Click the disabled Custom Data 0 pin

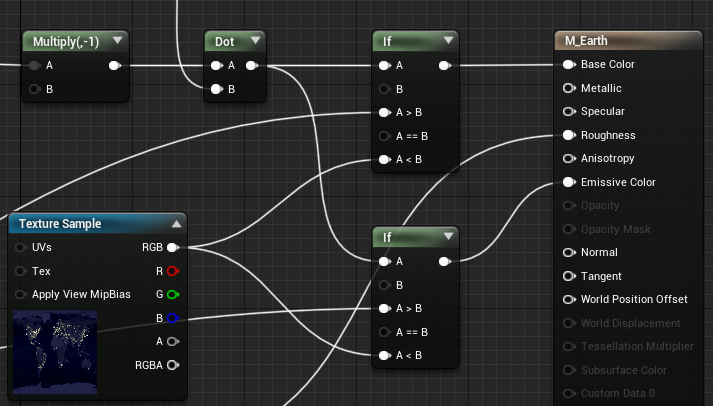569,393
